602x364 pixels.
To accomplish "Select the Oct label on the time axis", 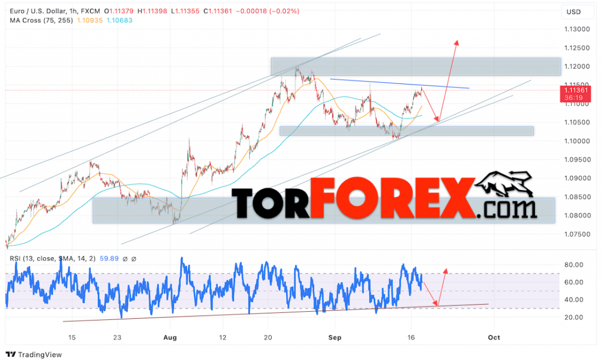I will click(493, 338).
